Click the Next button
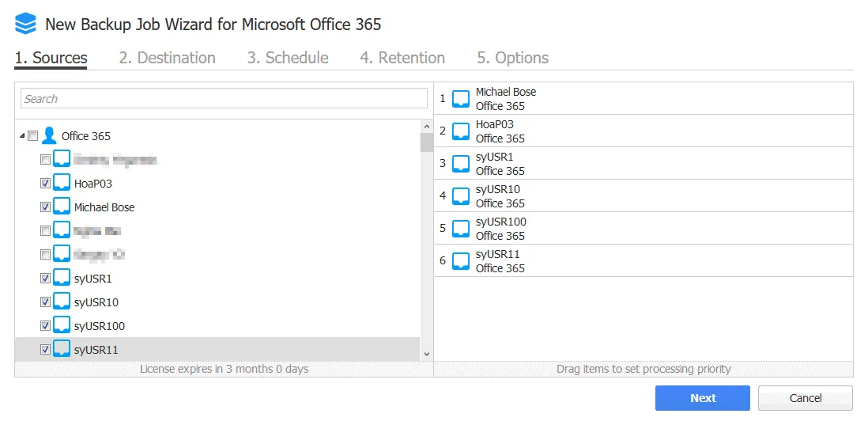The width and height of the screenshot is (868, 425). tap(703, 398)
